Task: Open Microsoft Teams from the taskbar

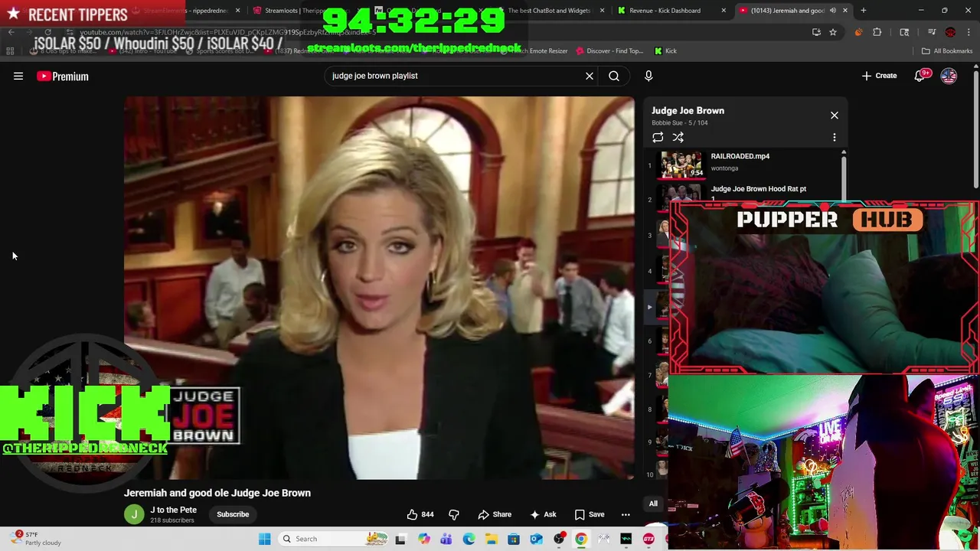Action: (446, 539)
